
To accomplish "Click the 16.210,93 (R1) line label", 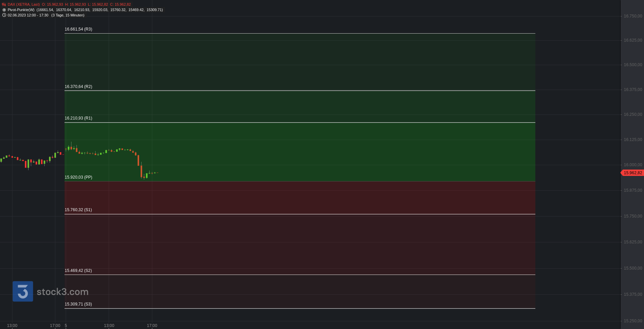I will point(78,118).
